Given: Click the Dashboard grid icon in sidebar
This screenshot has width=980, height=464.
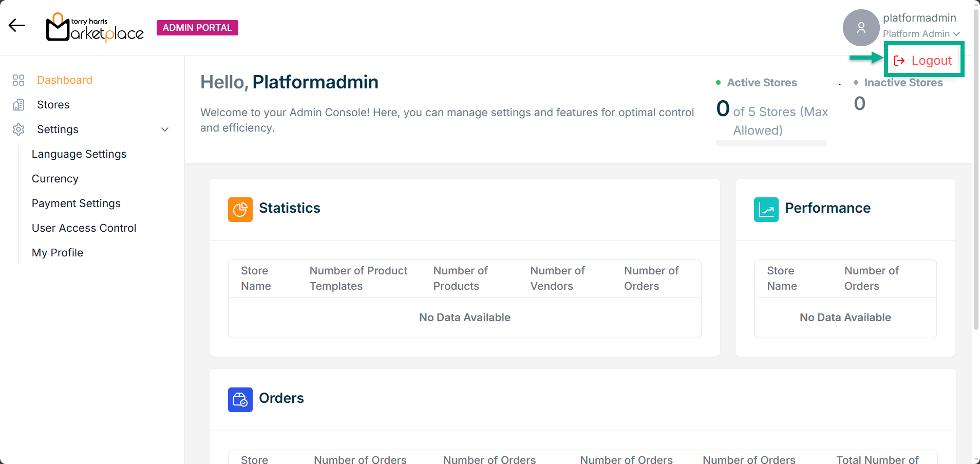Looking at the screenshot, I should coord(18,80).
